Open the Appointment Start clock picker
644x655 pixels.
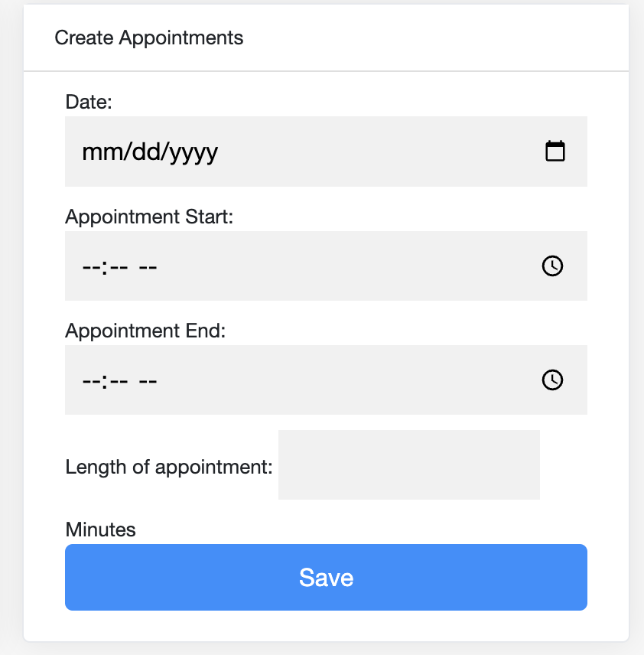552,266
